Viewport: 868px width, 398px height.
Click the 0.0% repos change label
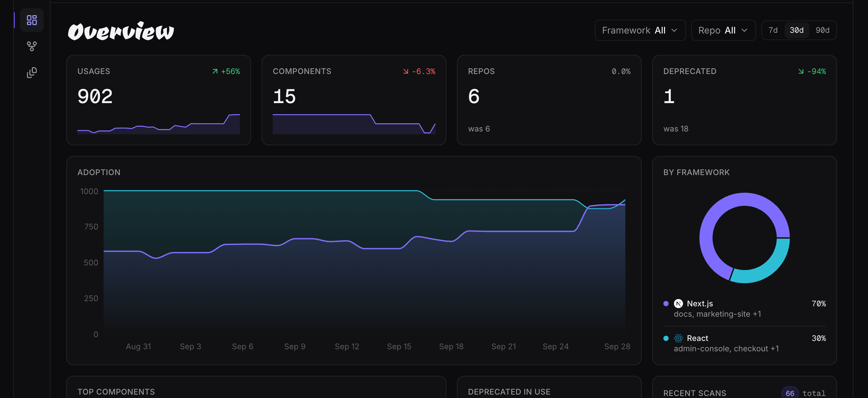point(621,71)
